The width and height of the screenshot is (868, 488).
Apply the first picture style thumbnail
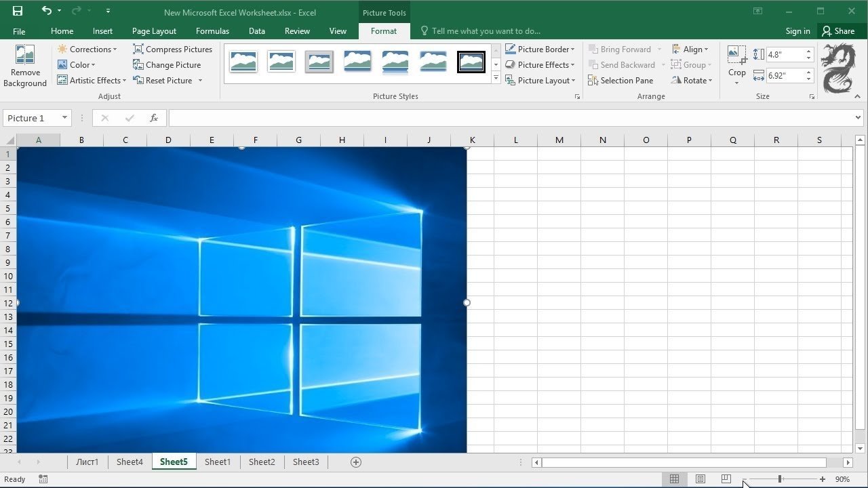click(x=243, y=62)
